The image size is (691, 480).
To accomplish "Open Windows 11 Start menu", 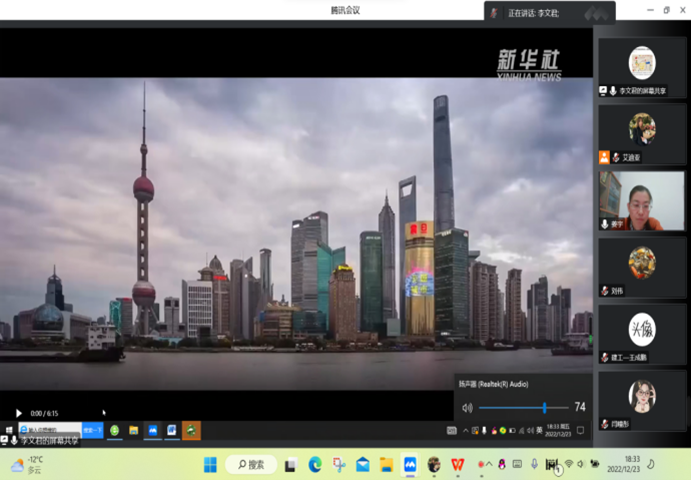I will (x=210, y=464).
